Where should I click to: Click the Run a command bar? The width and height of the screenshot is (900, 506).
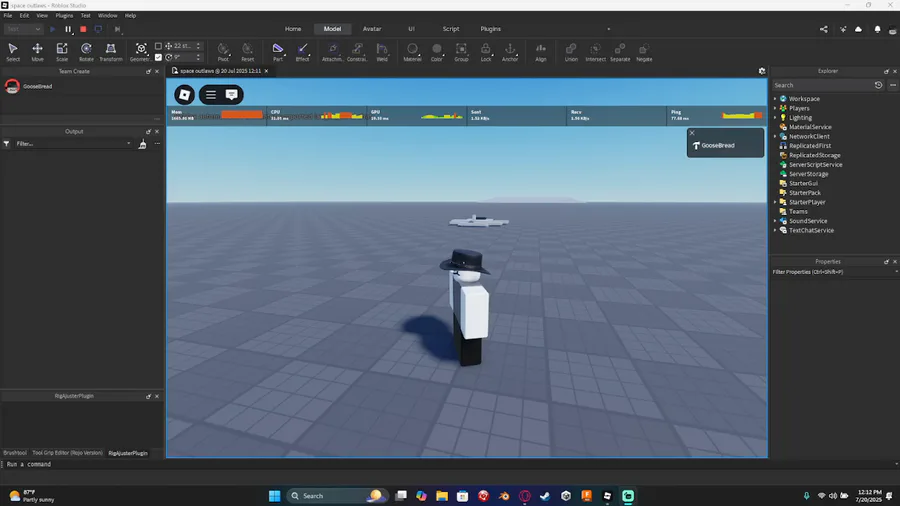click(x=448, y=464)
